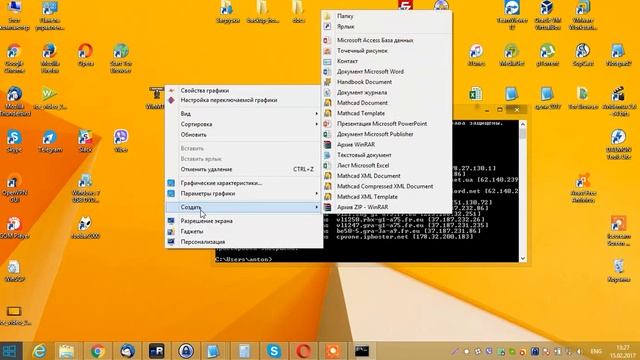Select the TeamViewer desktop icon
The image size is (640, 360).
[512, 15]
